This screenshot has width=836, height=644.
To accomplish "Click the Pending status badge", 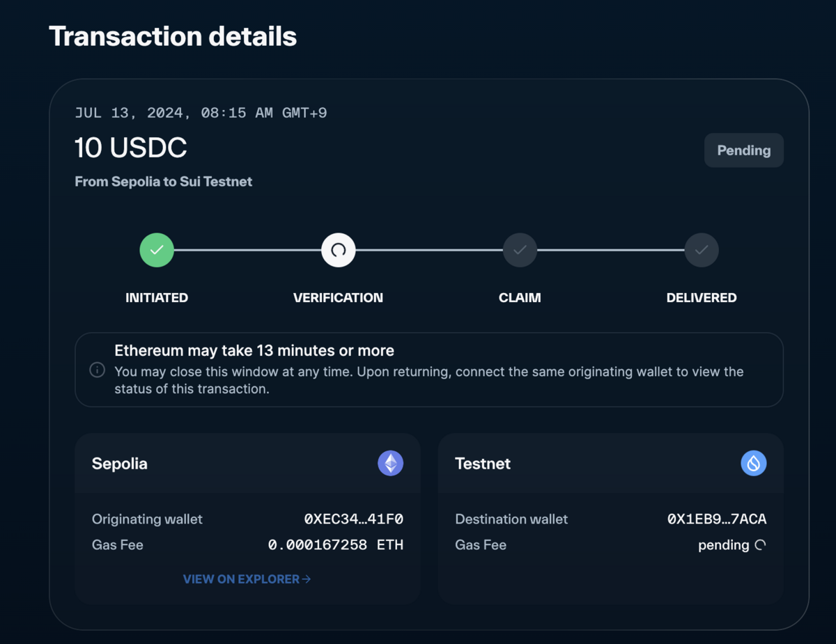I will tap(743, 150).
